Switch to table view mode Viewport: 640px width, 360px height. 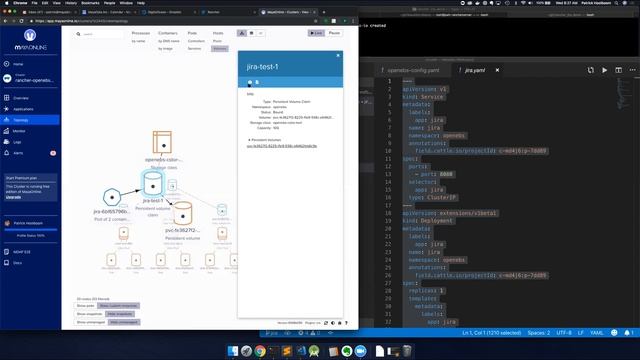click(x=251, y=33)
